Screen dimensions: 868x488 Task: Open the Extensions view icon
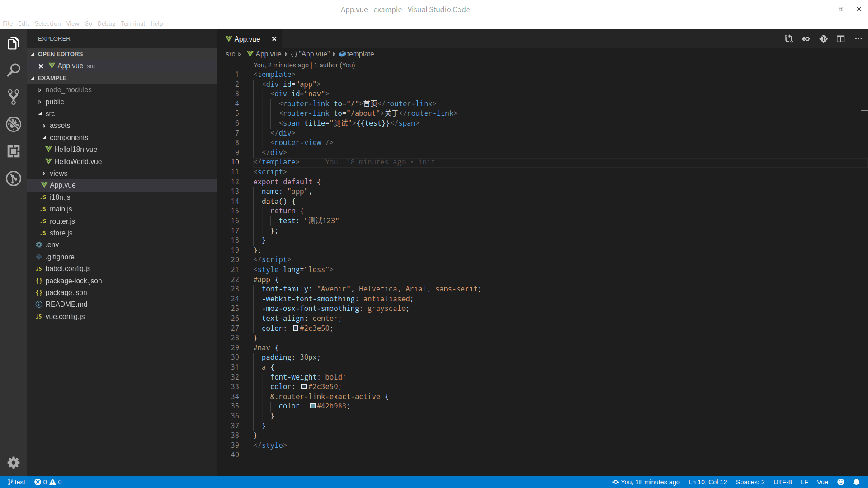[x=14, y=151]
